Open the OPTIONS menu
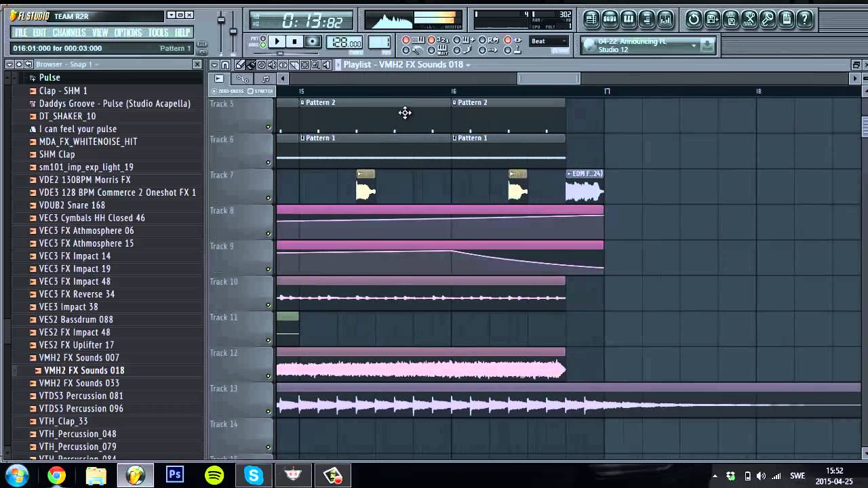 point(128,33)
